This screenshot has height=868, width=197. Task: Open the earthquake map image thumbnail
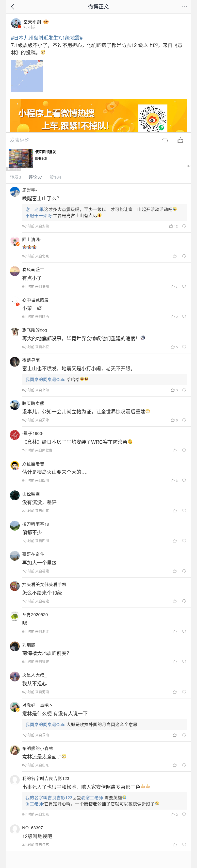tap(27, 76)
